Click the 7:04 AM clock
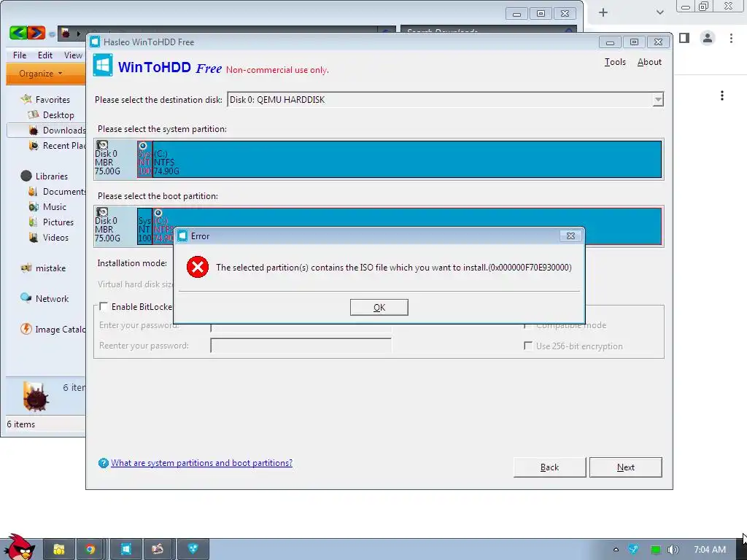 [710, 550]
